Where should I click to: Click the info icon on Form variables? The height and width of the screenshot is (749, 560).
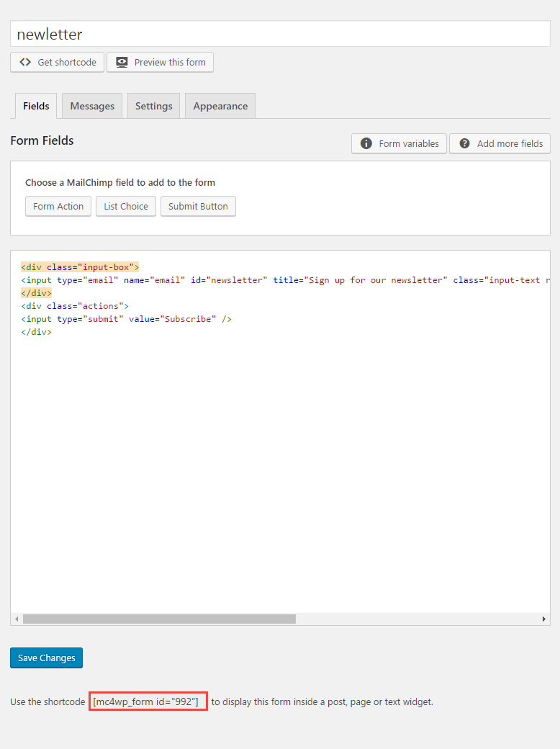coord(366,143)
